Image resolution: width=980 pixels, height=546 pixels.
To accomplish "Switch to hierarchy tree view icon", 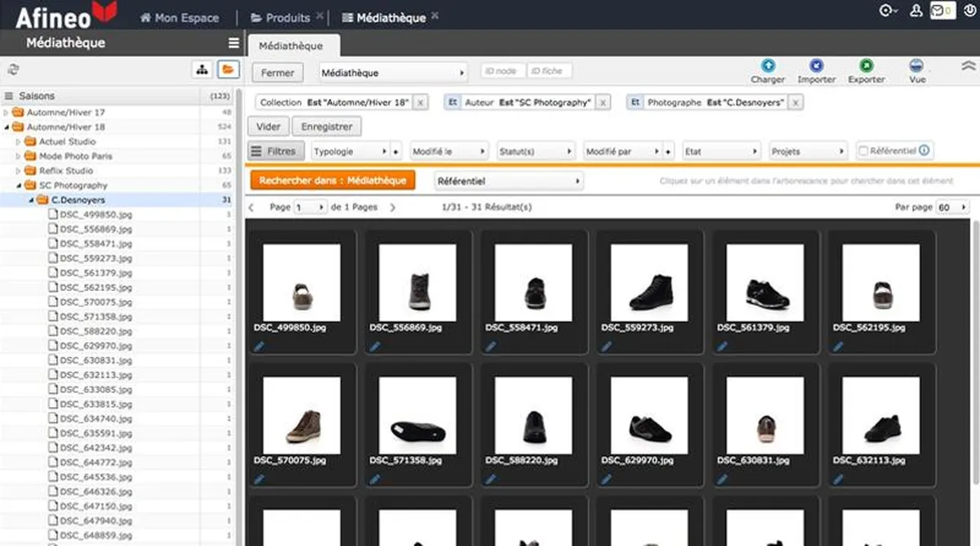I will pos(202,70).
